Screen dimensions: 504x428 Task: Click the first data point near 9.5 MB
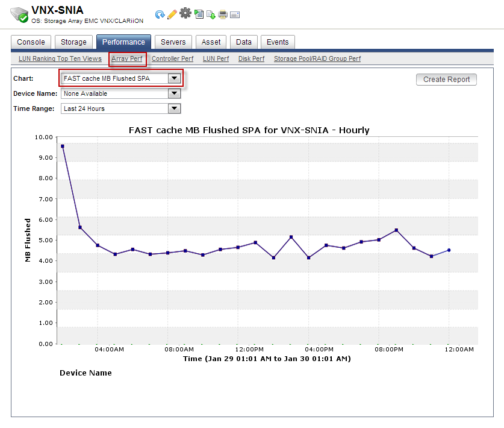(63, 146)
